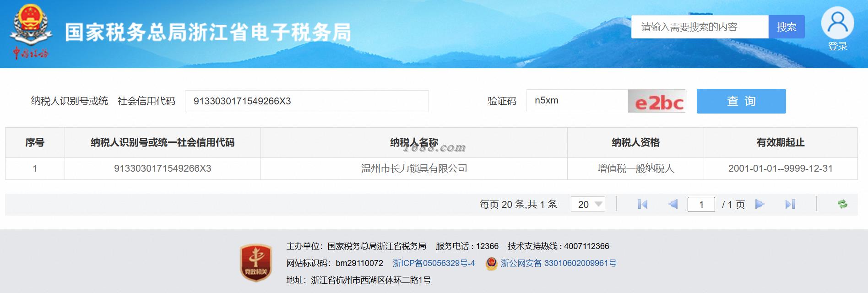Viewport: 868px width, 293px height.
Task: Go to next page arrow
Action: [x=760, y=204]
